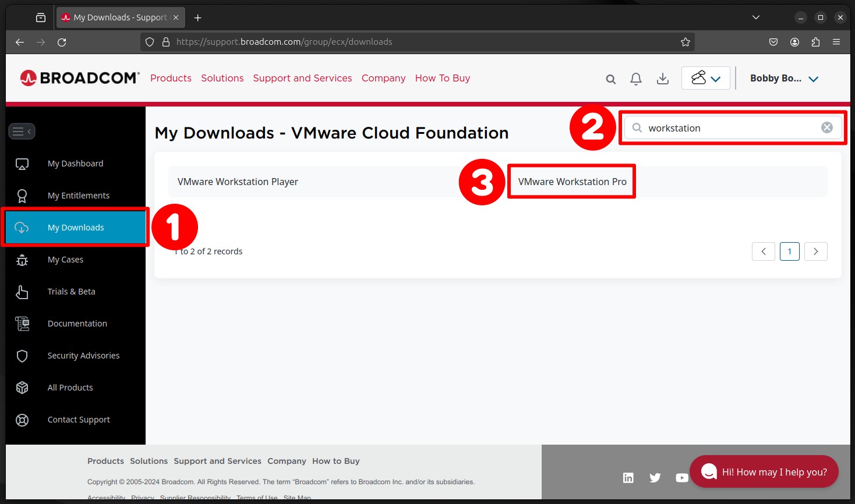Open Solutions in top navigation

point(222,78)
